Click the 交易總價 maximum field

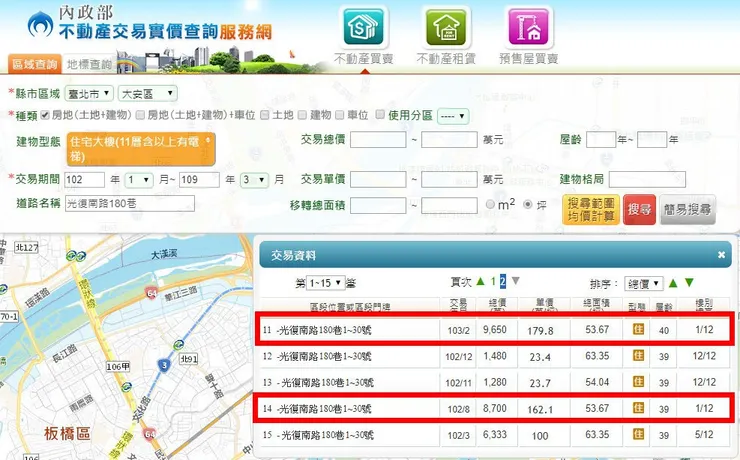coord(449,140)
